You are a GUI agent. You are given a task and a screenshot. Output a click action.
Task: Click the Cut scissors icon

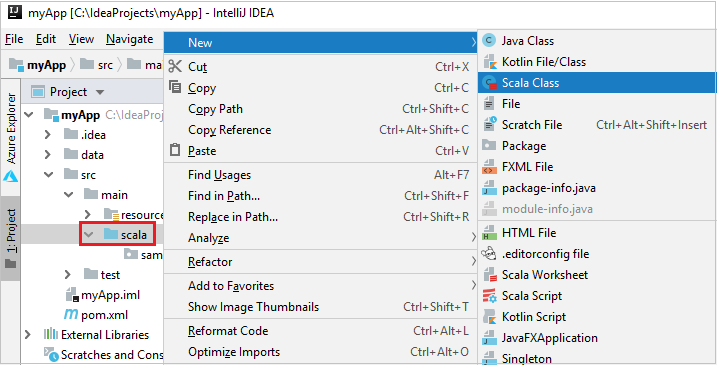(x=175, y=66)
